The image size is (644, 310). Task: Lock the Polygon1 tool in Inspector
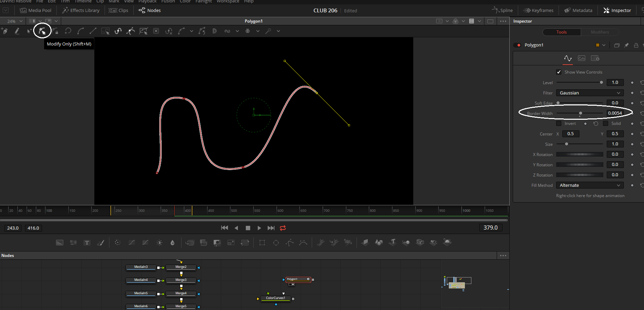636,45
